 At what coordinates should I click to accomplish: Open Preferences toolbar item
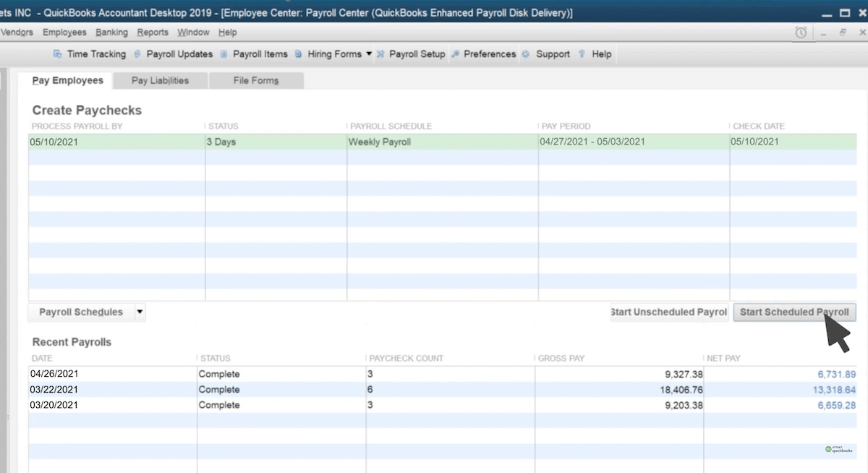(490, 54)
